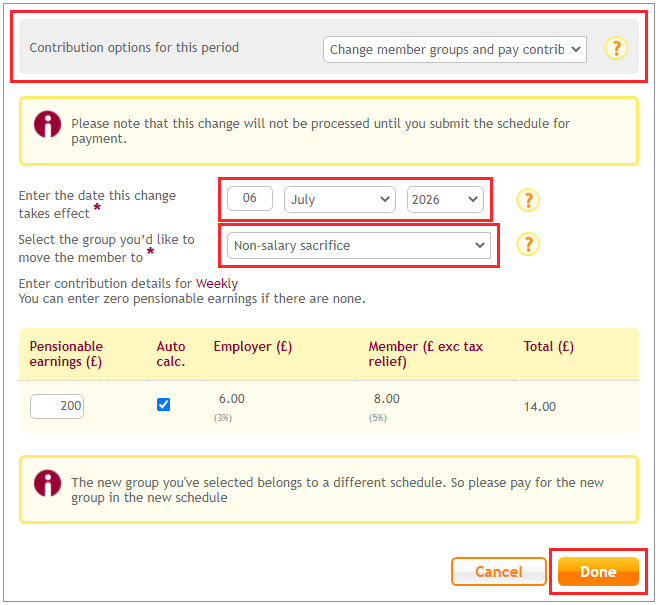Focus the Pensionable earnings input field

(x=57, y=406)
